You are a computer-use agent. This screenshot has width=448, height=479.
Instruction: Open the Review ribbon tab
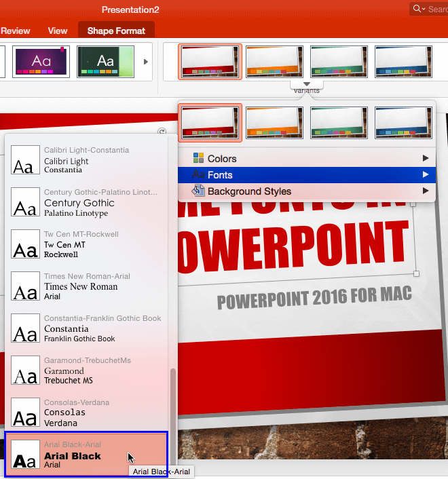click(16, 31)
